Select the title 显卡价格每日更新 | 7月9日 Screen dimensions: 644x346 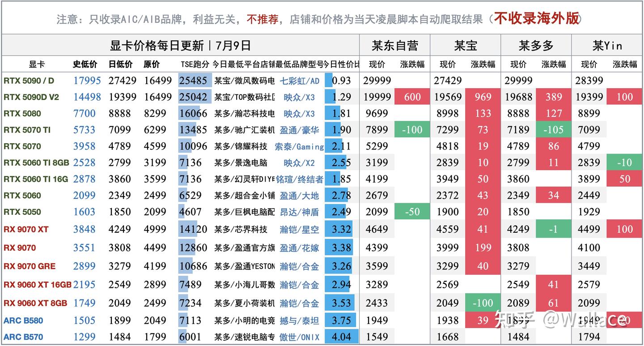[180, 45]
